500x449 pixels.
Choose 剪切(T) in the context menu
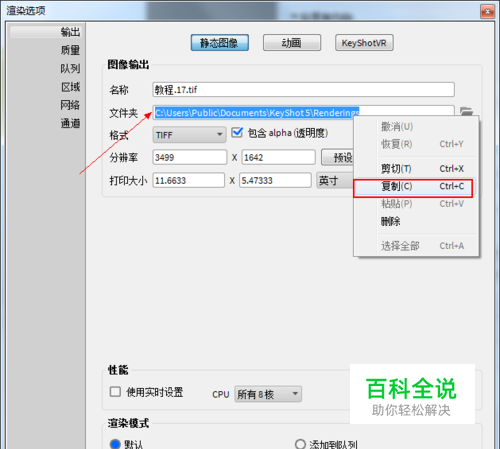(416, 169)
